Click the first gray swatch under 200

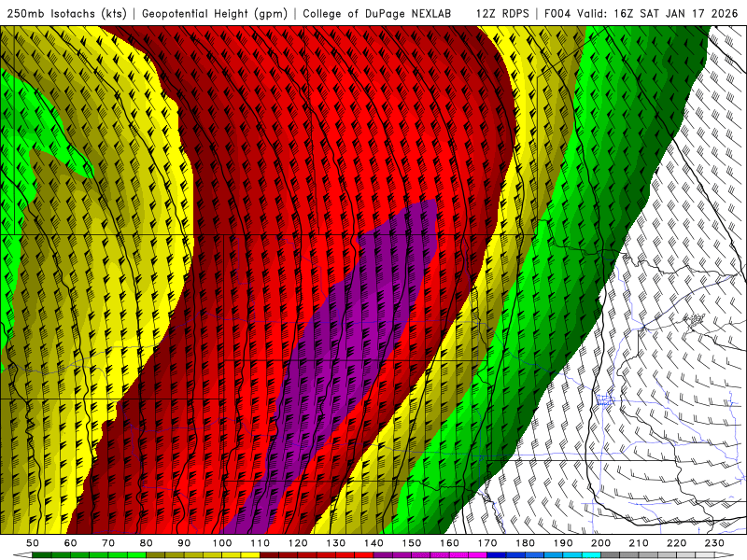tap(611, 555)
